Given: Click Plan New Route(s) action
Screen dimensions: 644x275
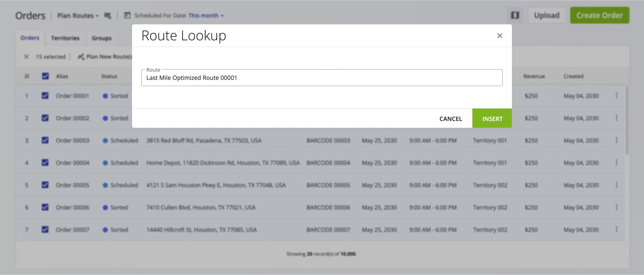Looking at the screenshot, I should (105, 57).
